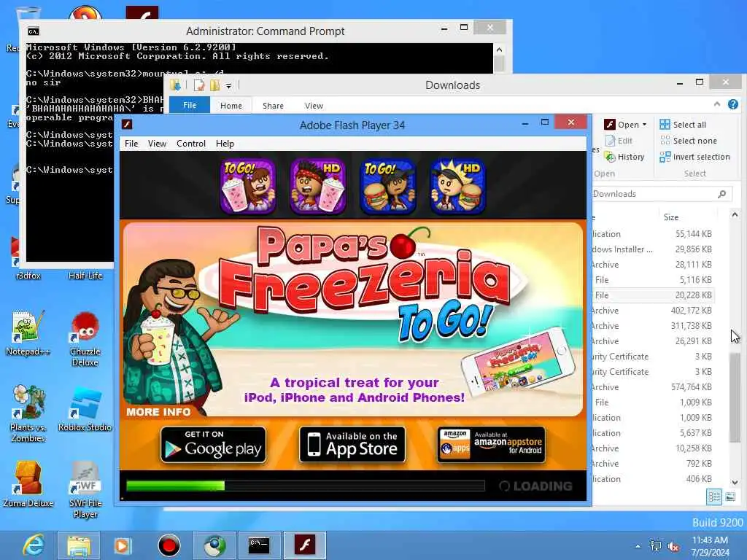This screenshot has width=747, height=560.
Task: Click the muted volume tray icon
Action: (x=673, y=546)
